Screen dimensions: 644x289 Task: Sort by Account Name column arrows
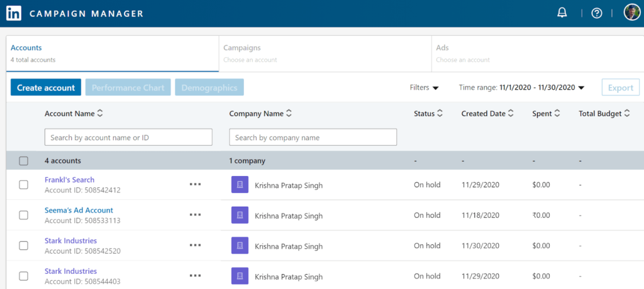click(x=100, y=114)
